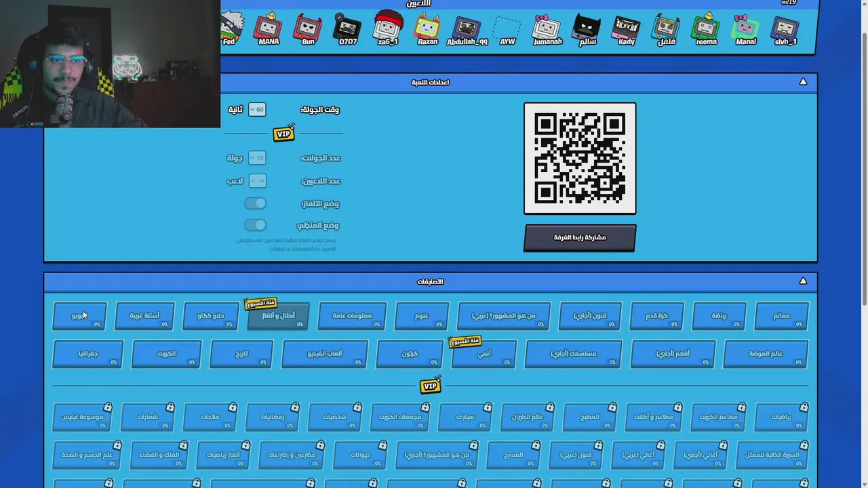
Task: Click the فئة الأسبوع badge on أمثال و ألغاز
Action: [x=261, y=304]
